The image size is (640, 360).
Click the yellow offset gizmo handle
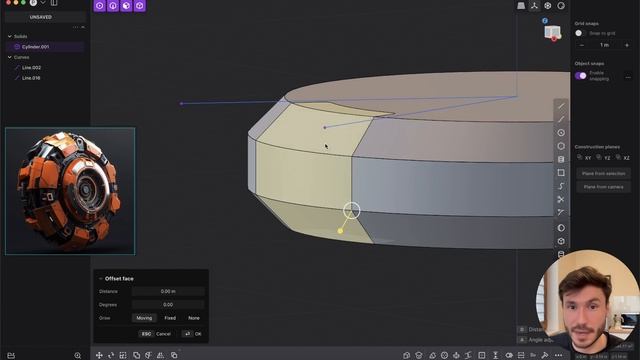[x=340, y=231]
